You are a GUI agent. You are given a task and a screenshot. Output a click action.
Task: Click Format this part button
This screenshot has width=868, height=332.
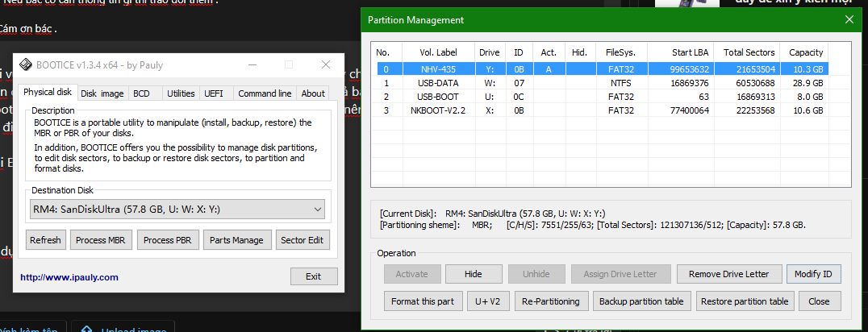pyautogui.click(x=423, y=301)
